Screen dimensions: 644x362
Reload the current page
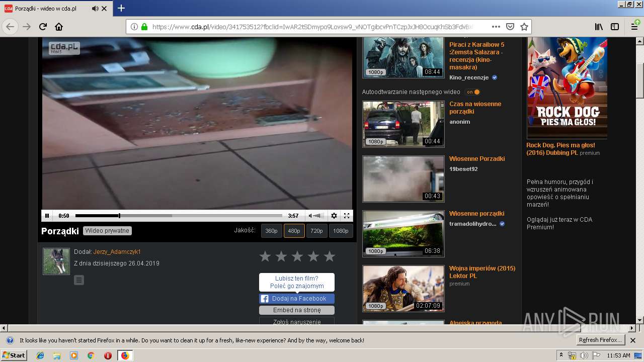point(43,27)
